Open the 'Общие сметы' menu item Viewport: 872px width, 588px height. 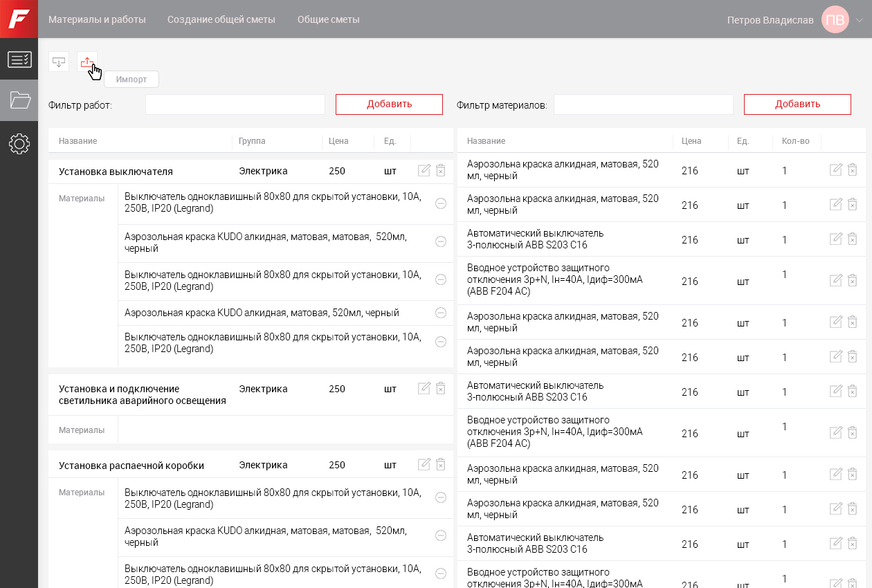coord(329,19)
